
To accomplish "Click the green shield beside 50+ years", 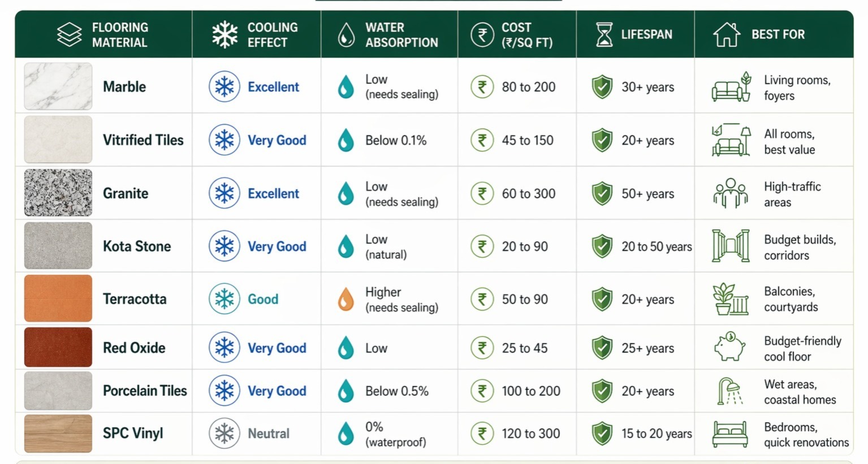I will (602, 194).
